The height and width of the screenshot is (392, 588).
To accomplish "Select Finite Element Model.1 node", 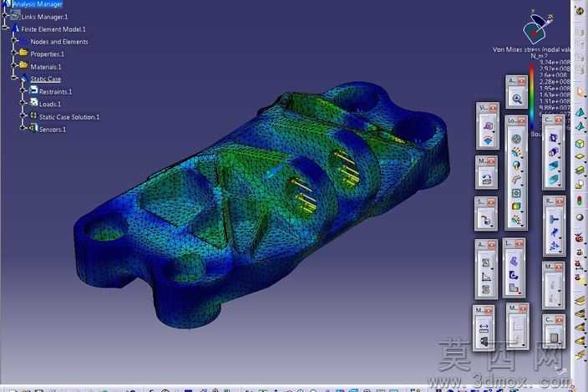I will (53, 29).
